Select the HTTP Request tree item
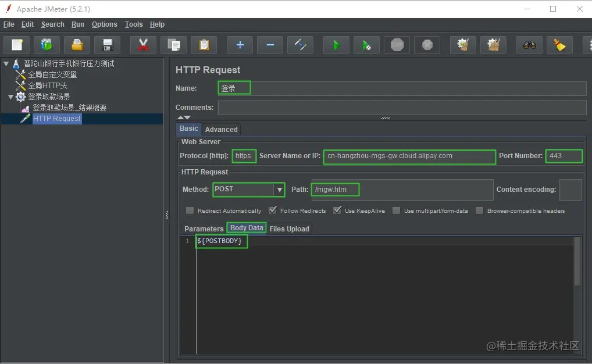Image resolution: width=592 pixels, height=364 pixels. click(x=56, y=119)
